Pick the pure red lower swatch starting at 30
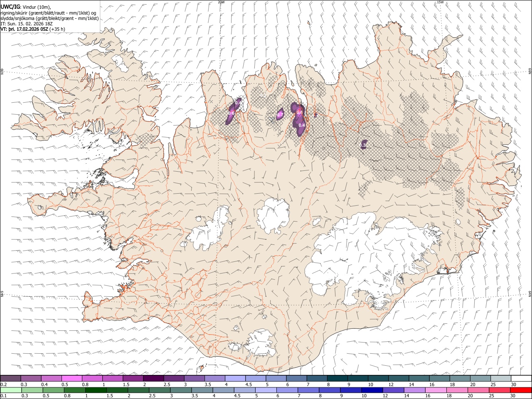Image resolution: width=532 pixels, height=399 pixels. click(521, 390)
